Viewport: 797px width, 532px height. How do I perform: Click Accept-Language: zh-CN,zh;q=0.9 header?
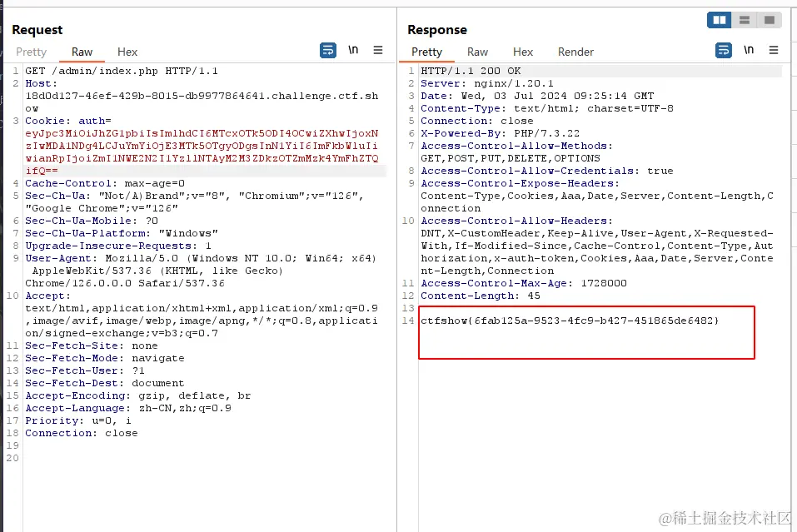click(128, 408)
